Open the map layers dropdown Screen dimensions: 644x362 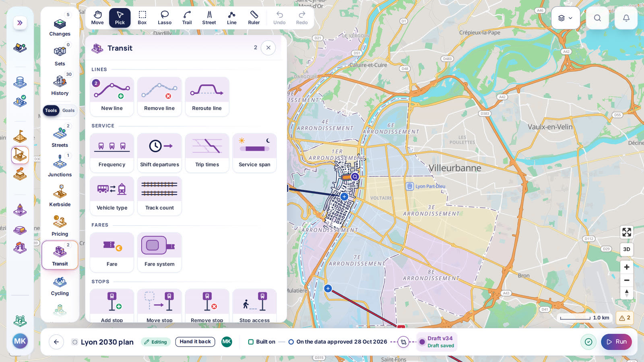(x=566, y=18)
